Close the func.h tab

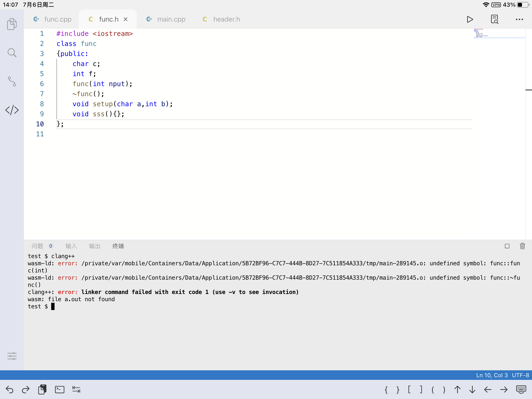[126, 19]
